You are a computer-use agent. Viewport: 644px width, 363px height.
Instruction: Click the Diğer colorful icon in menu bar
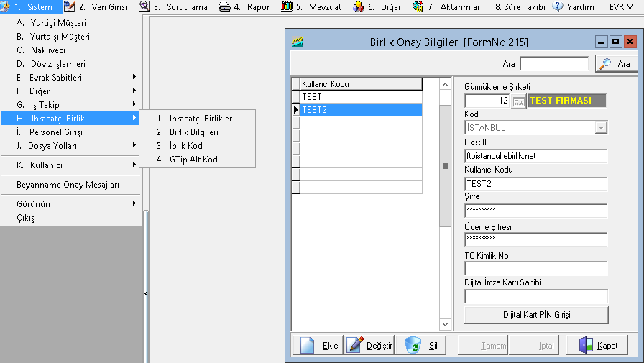[358, 6]
